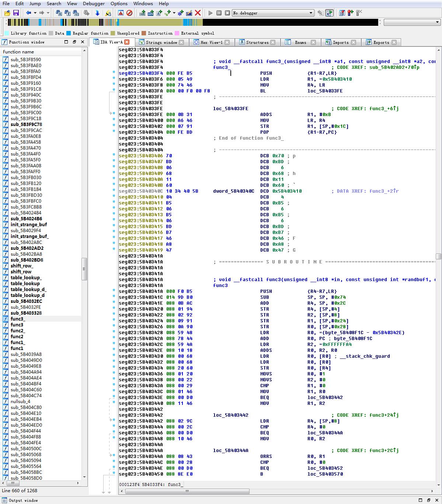Expand the jump back history arrow
The image size is (442, 504).
35,13
